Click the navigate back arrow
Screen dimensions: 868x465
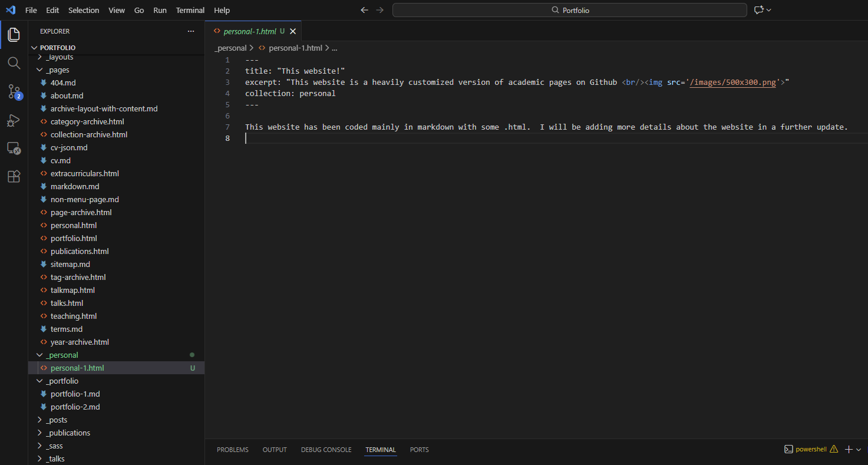364,10
